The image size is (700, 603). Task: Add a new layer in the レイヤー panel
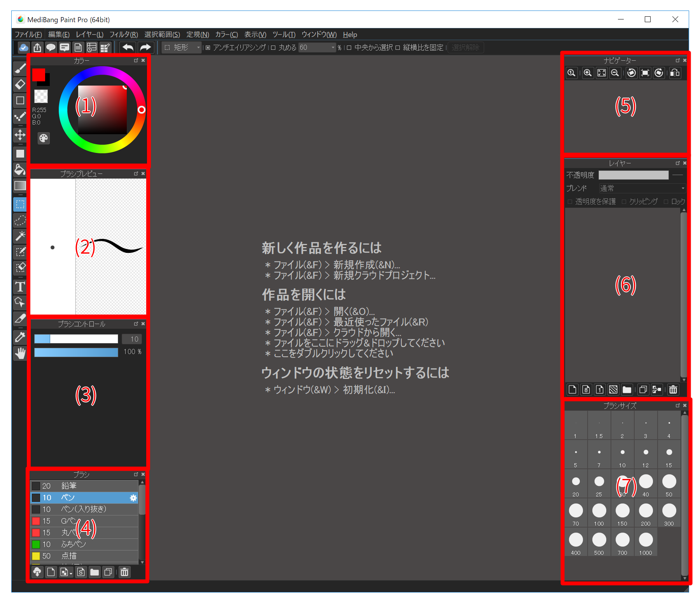pyautogui.click(x=572, y=389)
